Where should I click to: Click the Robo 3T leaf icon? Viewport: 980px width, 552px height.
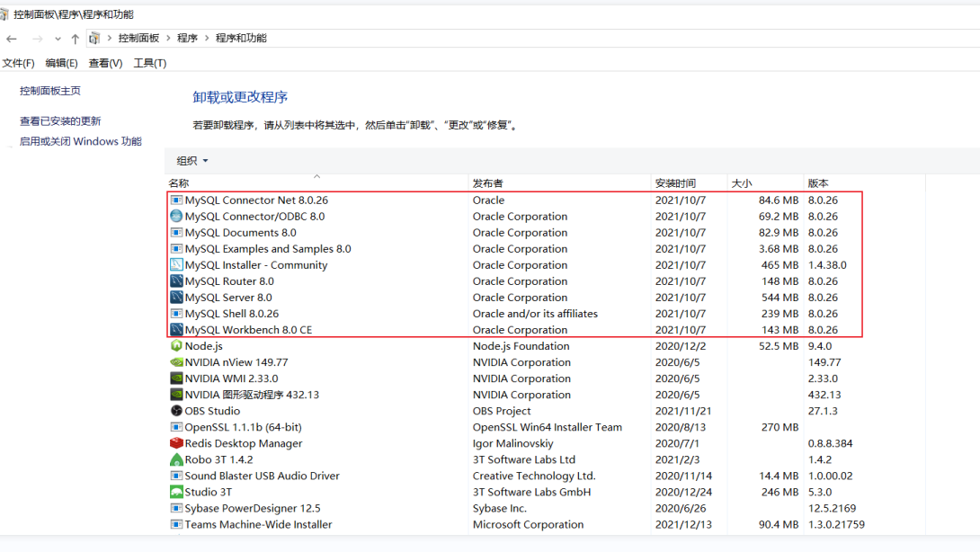tap(177, 459)
